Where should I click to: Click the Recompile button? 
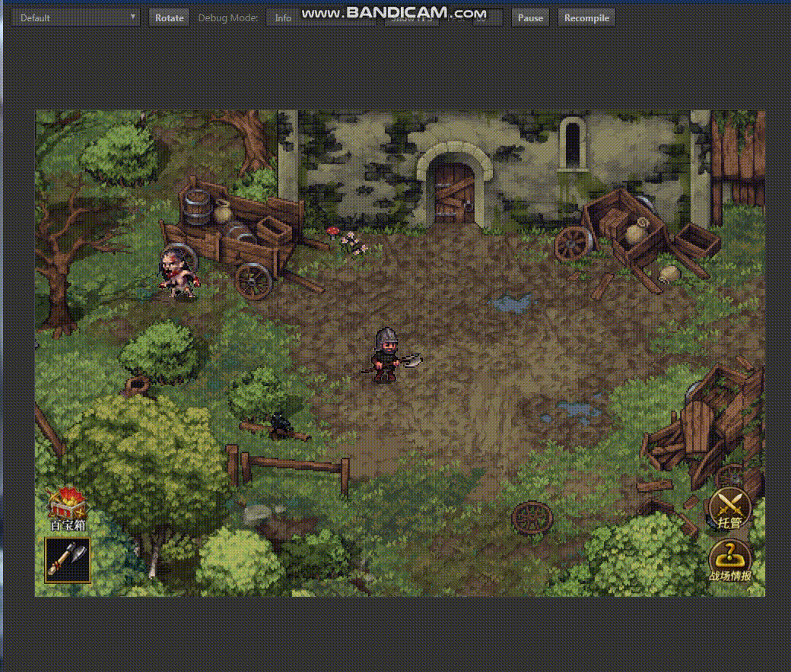pyautogui.click(x=586, y=17)
